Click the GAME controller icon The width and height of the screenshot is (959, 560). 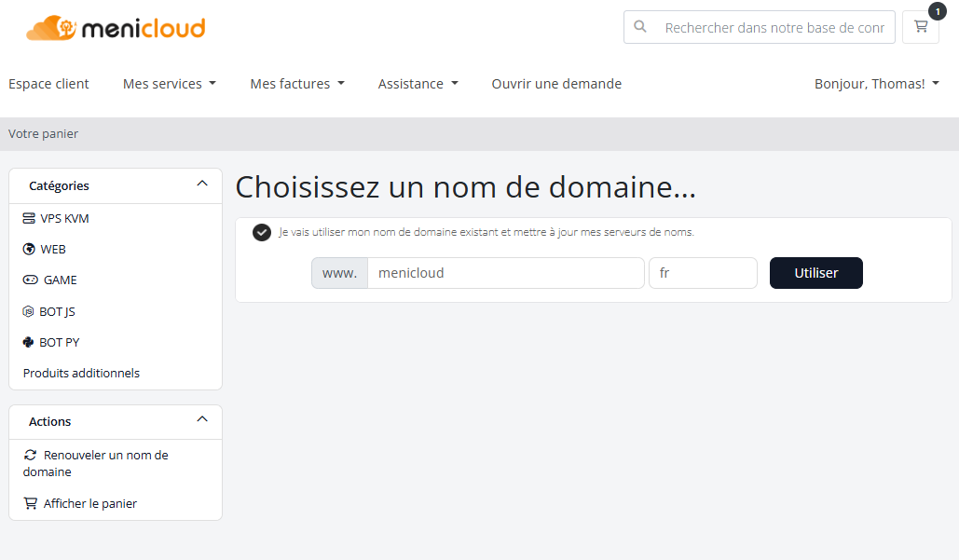pyautogui.click(x=30, y=280)
